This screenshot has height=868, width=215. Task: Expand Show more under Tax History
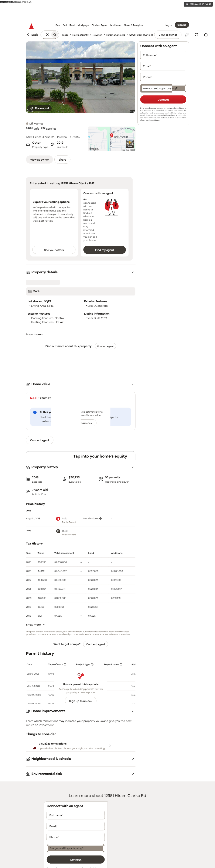[35, 625]
